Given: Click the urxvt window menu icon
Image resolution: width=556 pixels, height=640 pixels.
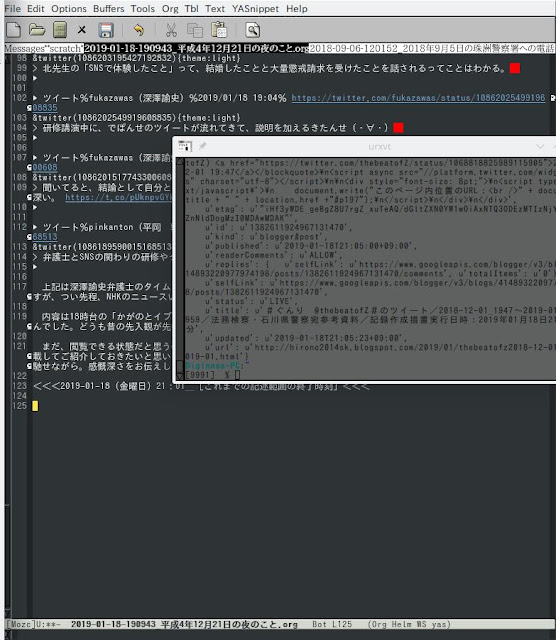Looking at the screenshot, I should (x=185, y=146).
